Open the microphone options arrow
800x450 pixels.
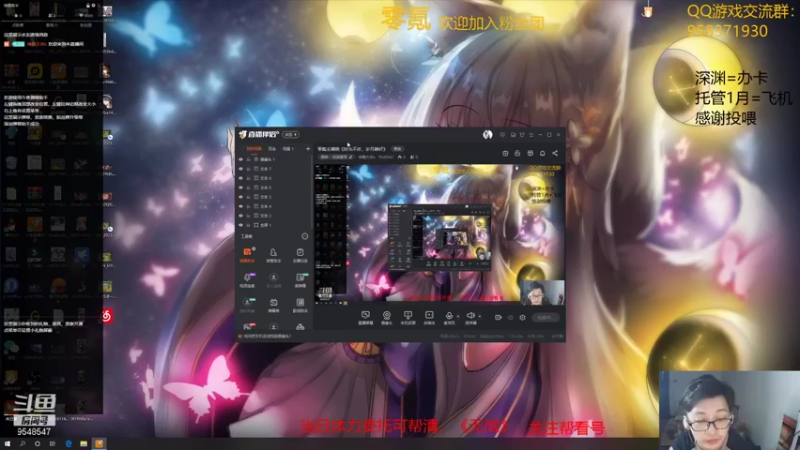click(x=458, y=316)
